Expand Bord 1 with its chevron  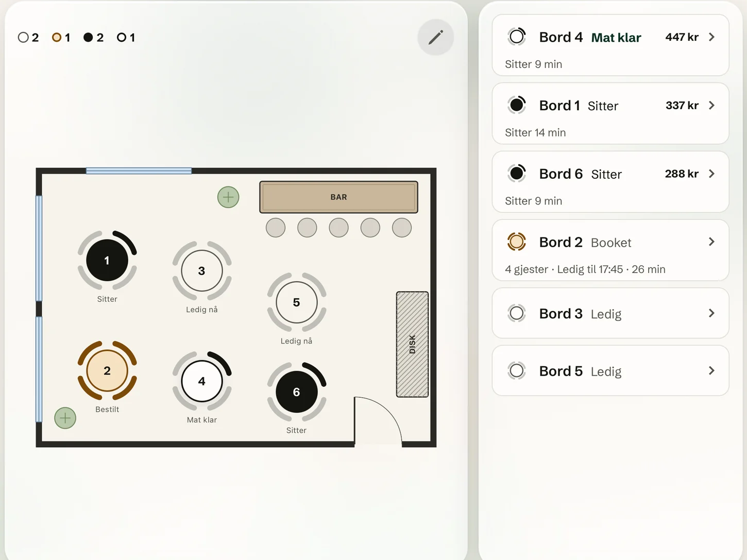point(711,105)
